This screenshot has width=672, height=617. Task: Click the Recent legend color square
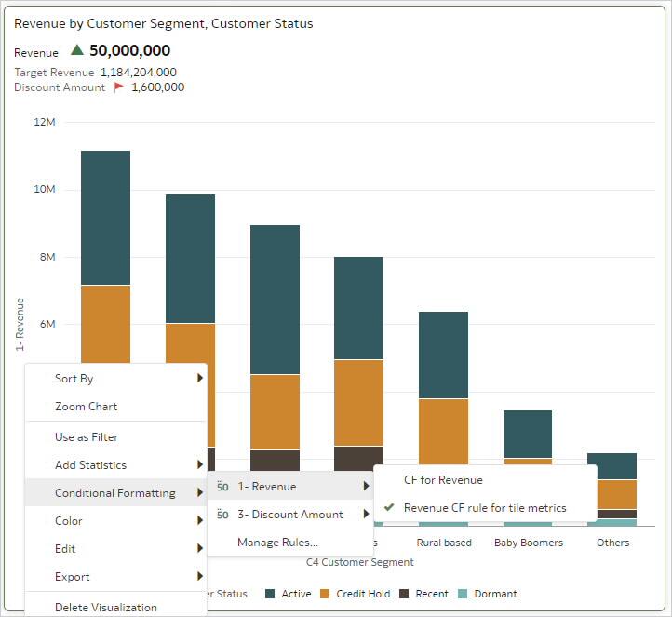tap(404, 594)
